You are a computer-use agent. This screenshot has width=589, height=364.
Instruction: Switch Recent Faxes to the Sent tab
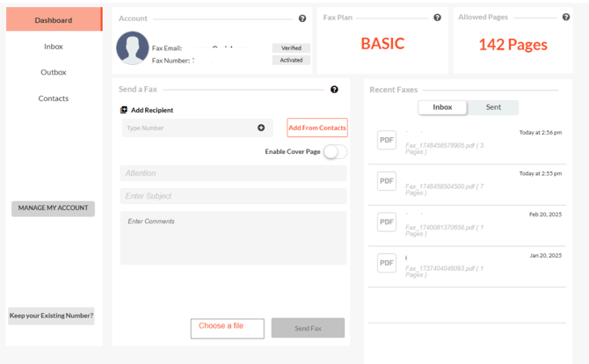[493, 107]
